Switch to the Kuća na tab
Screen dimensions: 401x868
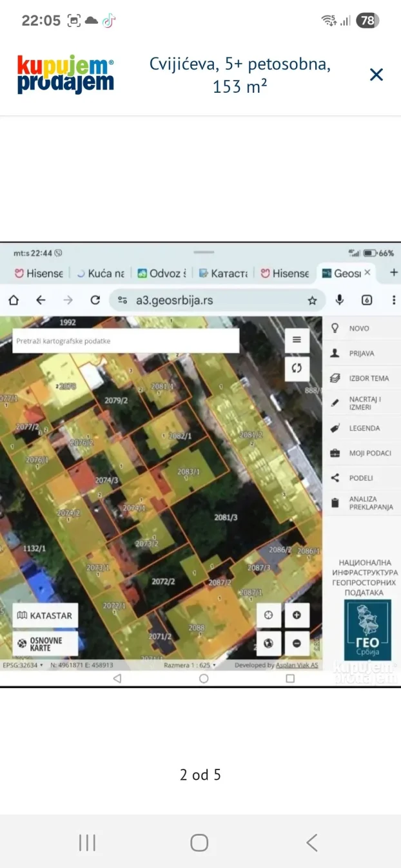pos(101,273)
